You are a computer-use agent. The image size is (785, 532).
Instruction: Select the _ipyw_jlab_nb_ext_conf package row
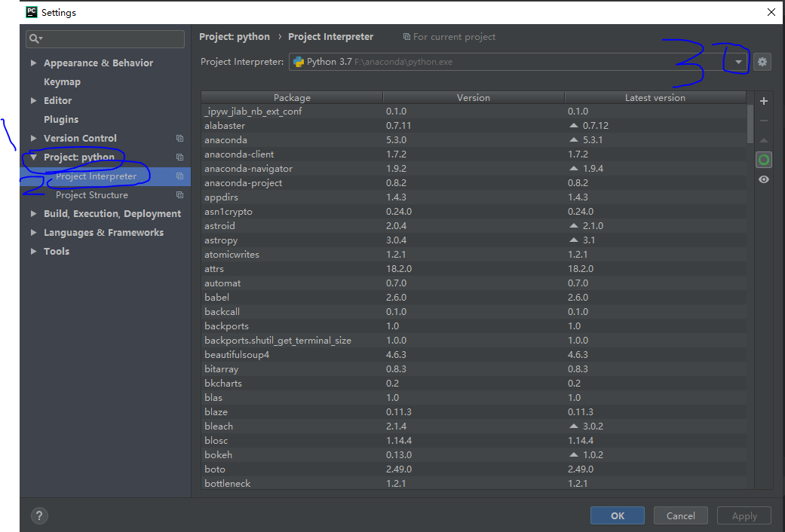474,111
